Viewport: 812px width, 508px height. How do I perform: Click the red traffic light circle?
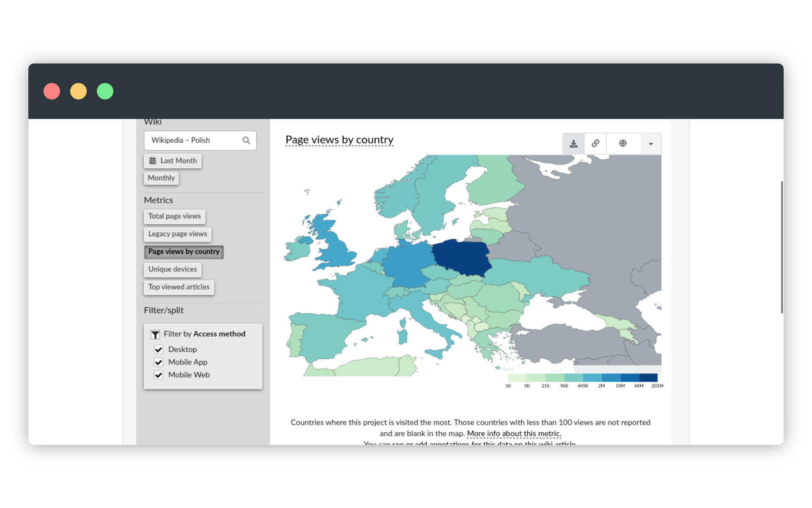pyautogui.click(x=52, y=91)
